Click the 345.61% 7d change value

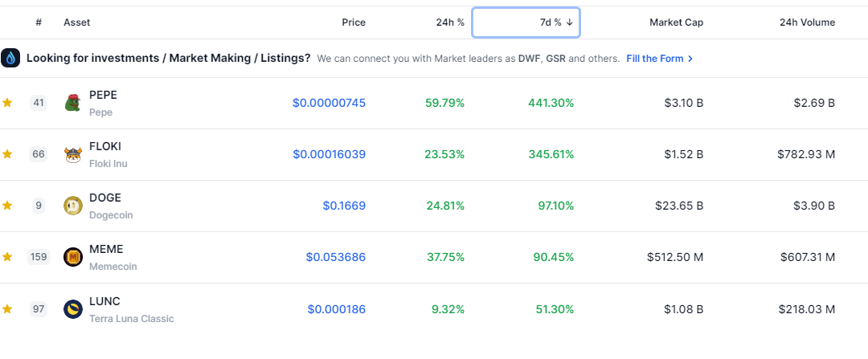pyautogui.click(x=551, y=154)
